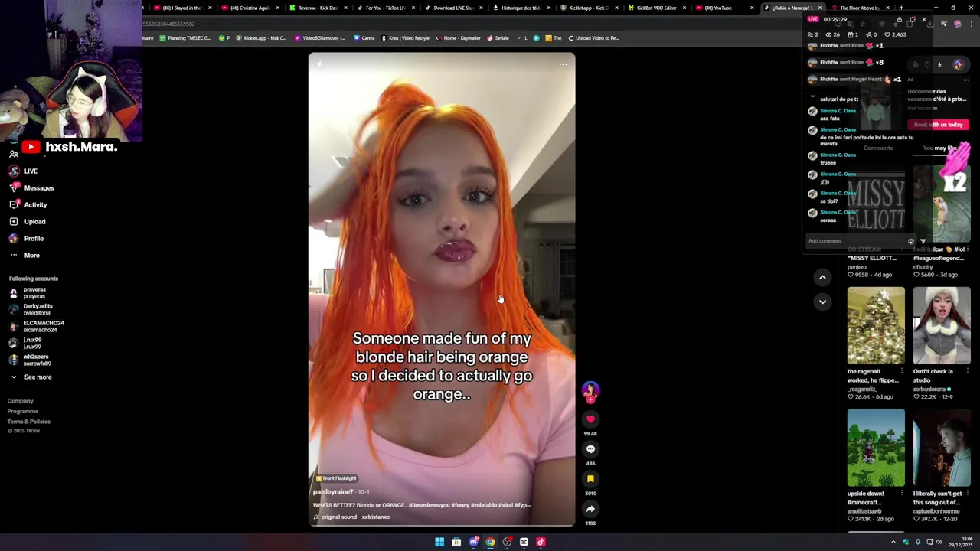The image size is (980, 551).
Task: Open the I literally can't get video thumbnail
Action: [942, 448]
